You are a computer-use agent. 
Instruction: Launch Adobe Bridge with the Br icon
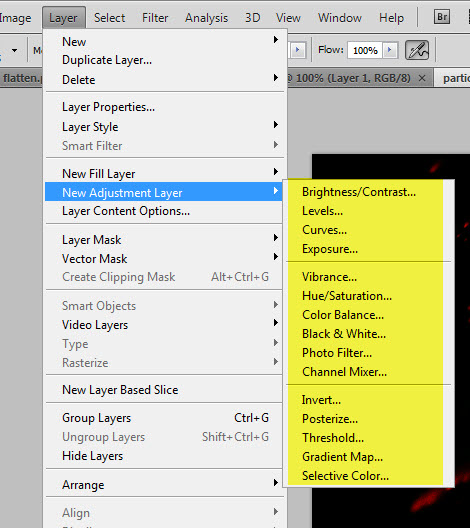[442, 17]
